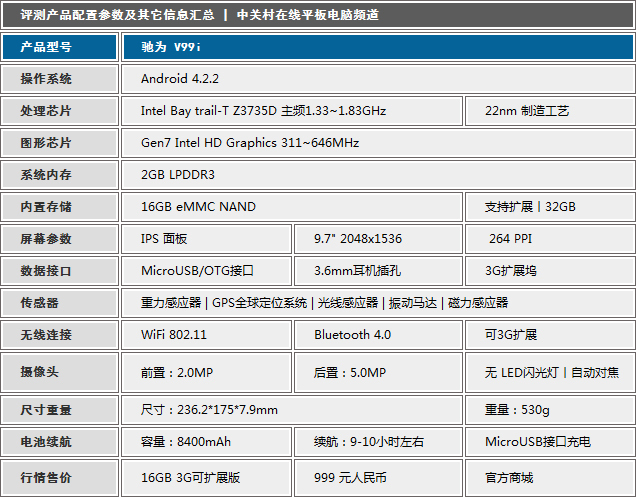636x497 pixels.
Task: Click the '无 LED闪光灯 | 自动对焦' cell
Action: [550, 372]
